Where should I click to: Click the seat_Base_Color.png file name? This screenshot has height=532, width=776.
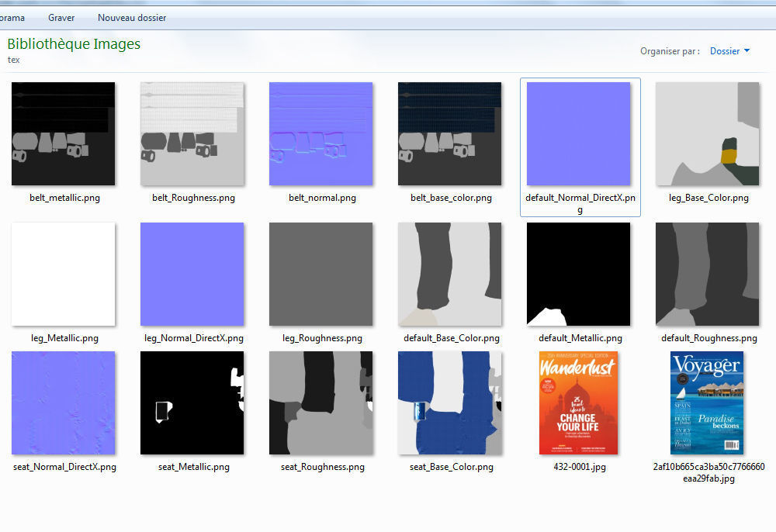coord(452,467)
